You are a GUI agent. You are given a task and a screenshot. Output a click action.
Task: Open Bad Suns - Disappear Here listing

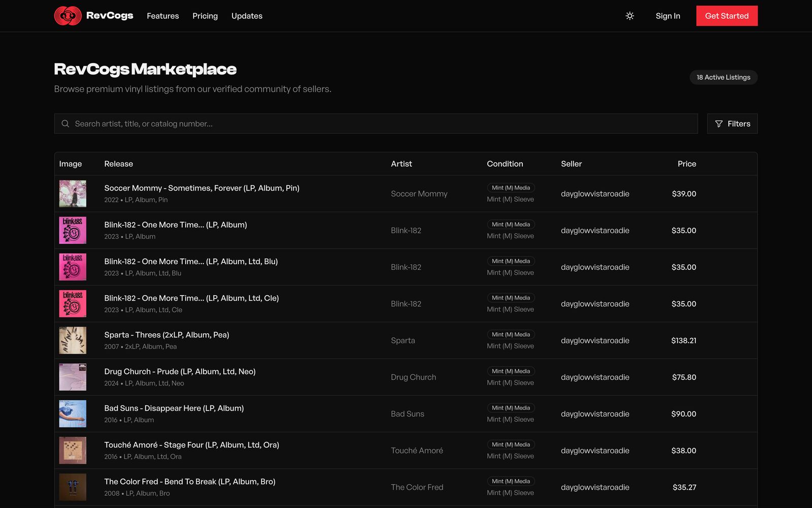(174, 408)
